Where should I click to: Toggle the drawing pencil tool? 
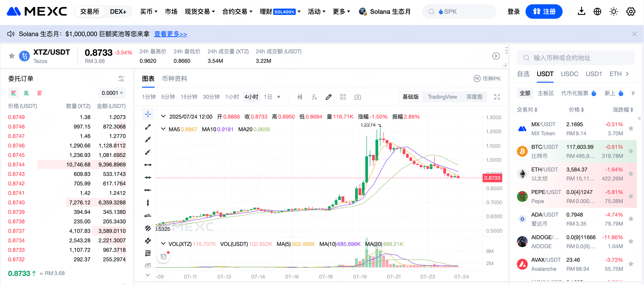pos(329,97)
